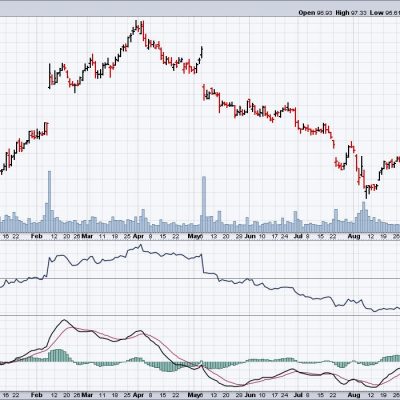Click the High price value in header

coord(360,13)
